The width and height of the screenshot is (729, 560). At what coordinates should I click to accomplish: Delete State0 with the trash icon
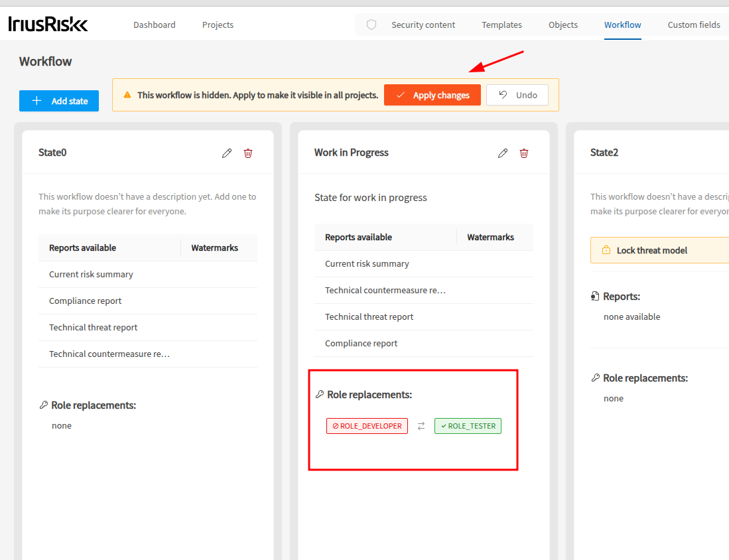[248, 153]
